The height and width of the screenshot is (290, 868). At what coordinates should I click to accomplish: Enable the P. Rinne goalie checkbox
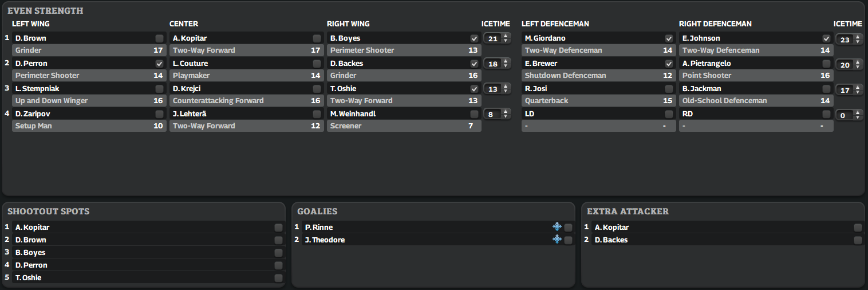click(x=568, y=228)
